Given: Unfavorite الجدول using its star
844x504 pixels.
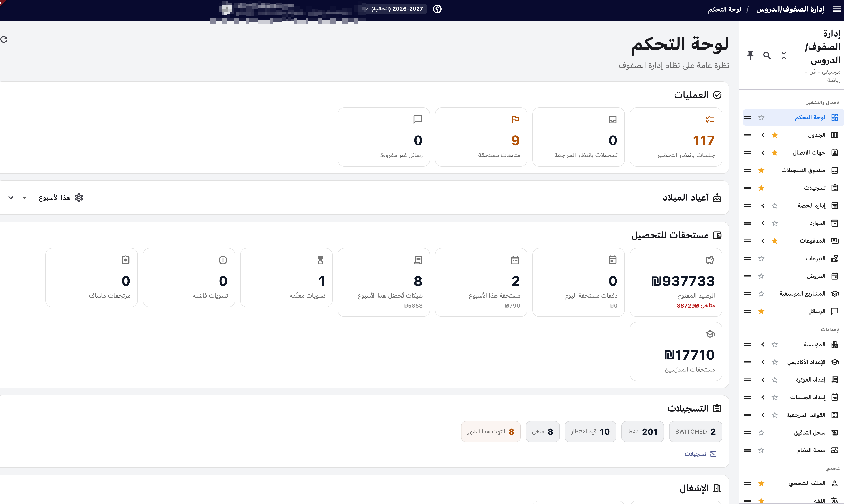Looking at the screenshot, I should [775, 135].
